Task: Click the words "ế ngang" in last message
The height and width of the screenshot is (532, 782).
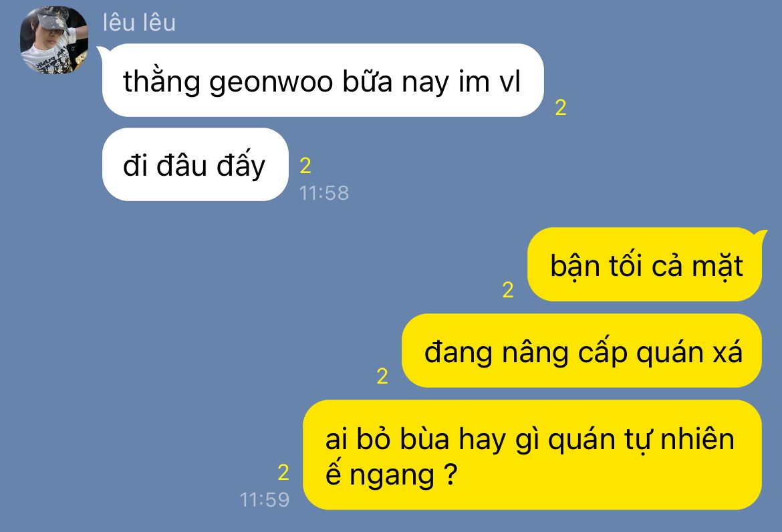Action: click(x=380, y=475)
